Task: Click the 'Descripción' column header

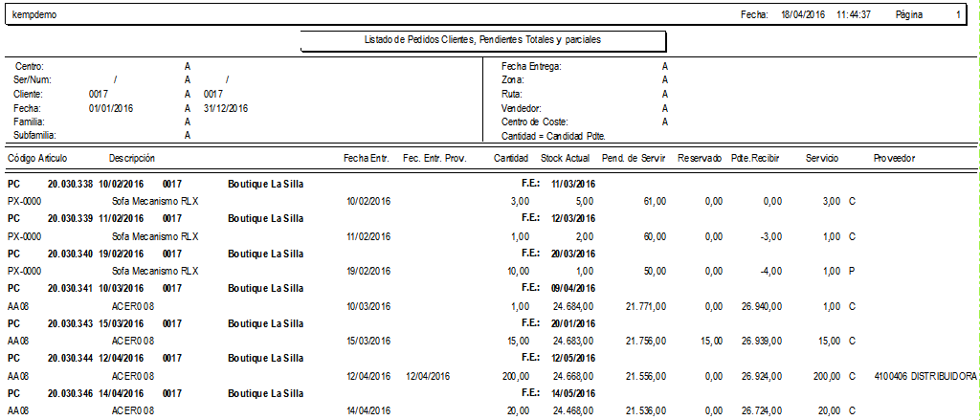Action: (132, 159)
